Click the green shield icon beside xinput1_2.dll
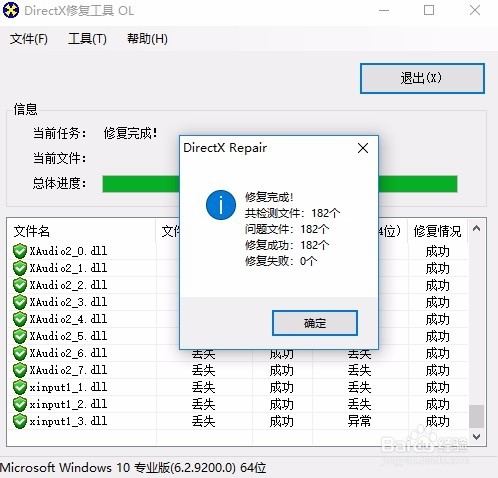The width and height of the screenshot is (498, 478). (20, 404)
